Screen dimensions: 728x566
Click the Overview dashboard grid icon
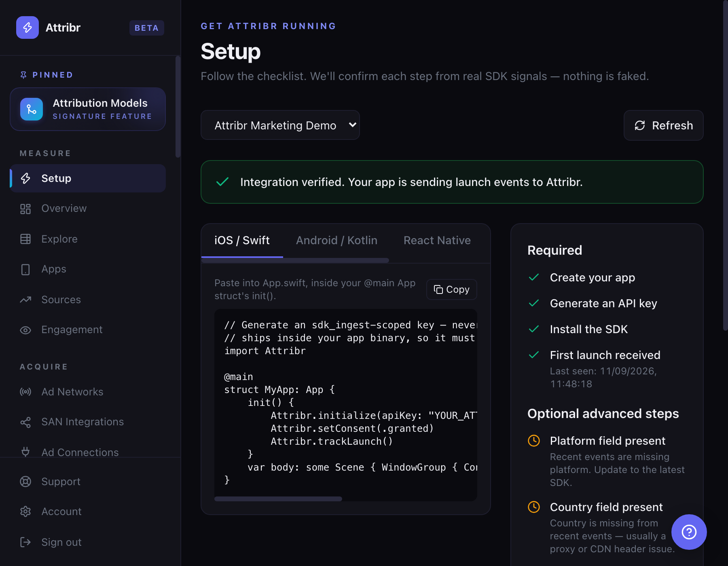coord(25,209)
